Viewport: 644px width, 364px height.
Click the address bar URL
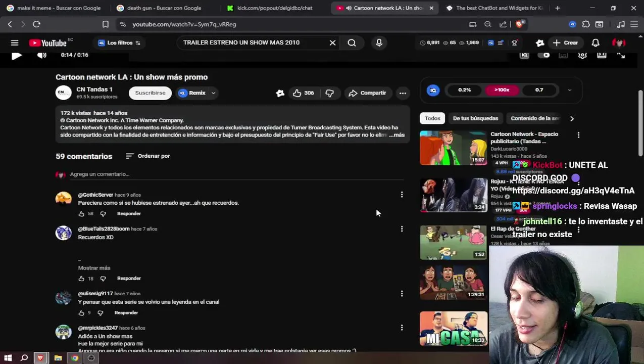[x=184, y=24]
